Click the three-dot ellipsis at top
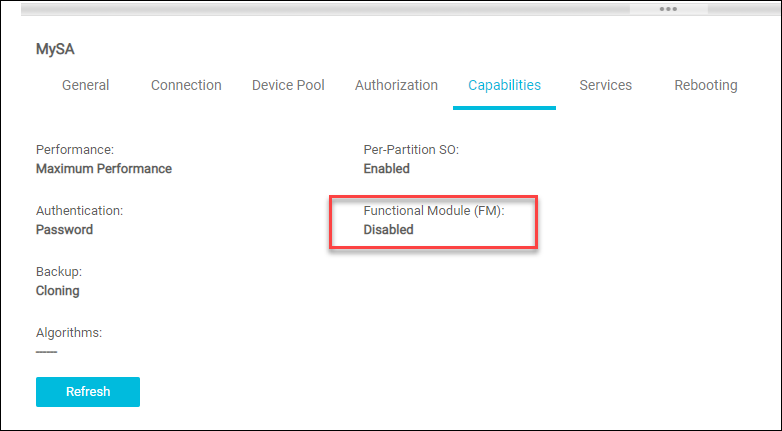The image size is (782, 431). click(x=668, y=9)
